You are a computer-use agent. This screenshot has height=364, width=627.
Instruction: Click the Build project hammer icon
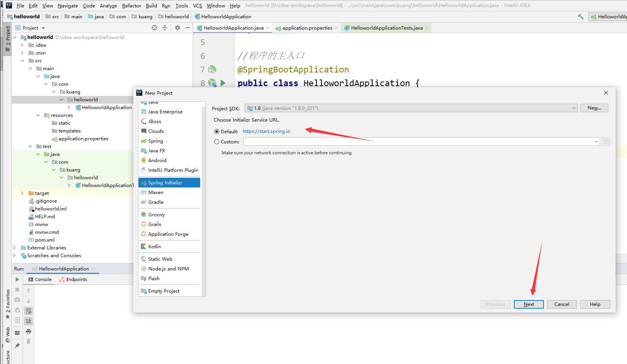[581, 16]
